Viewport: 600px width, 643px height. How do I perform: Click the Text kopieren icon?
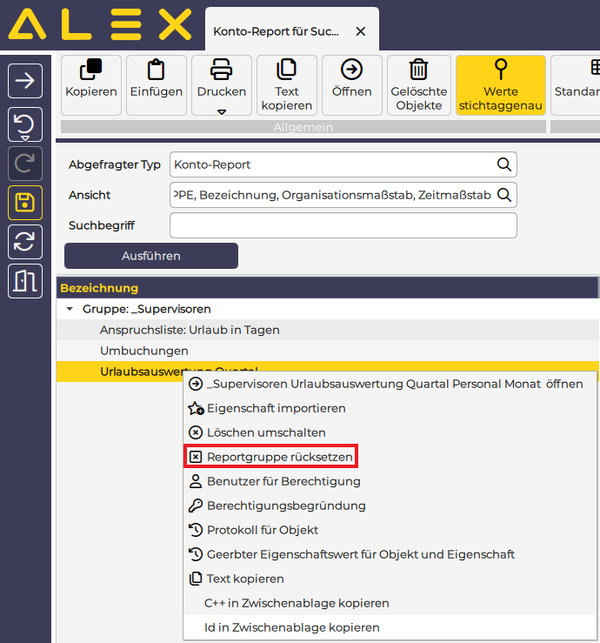(287, 70)
